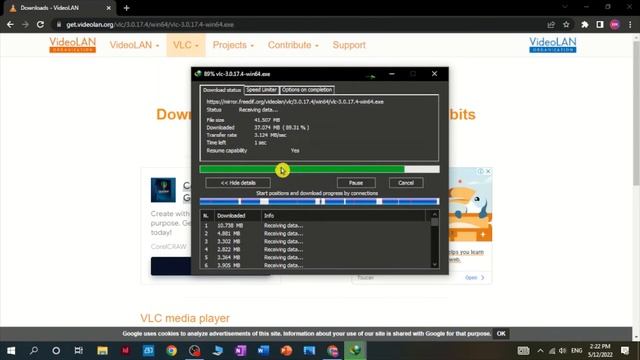Select connection row with 2.822 MB
Image resolution: width=640 pixels, height=360 pixels.
[x=316, y=249]
